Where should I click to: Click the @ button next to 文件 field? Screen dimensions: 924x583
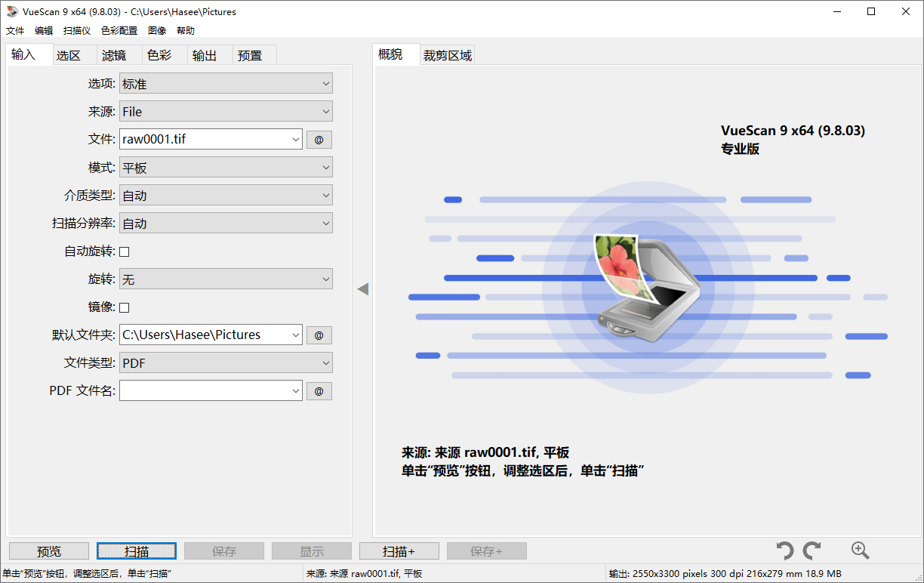coord(319,140)
